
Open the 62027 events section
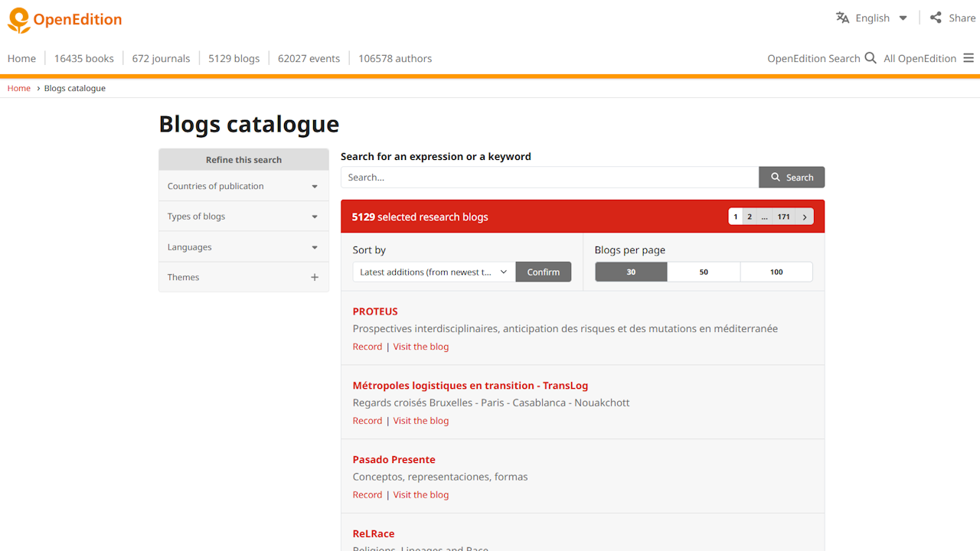tap(309, 58)
